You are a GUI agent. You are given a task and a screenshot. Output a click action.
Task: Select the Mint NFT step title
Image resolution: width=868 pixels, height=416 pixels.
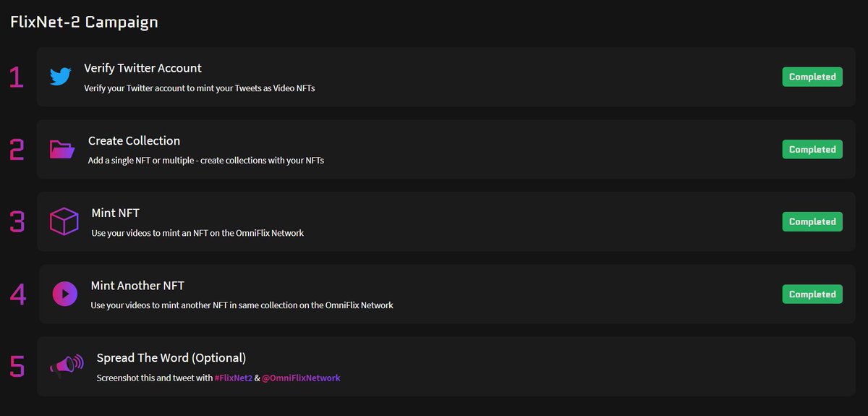coord(116,213)
